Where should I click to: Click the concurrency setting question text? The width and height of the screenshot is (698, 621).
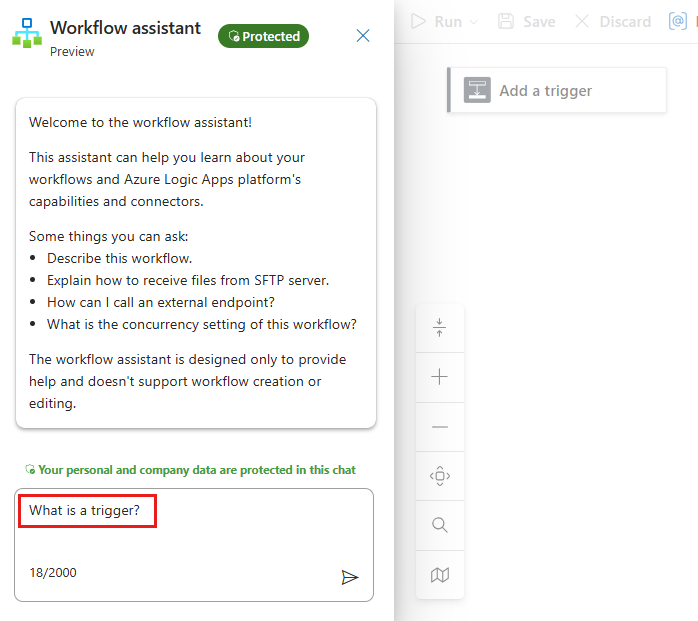click(x=202, y=324)
